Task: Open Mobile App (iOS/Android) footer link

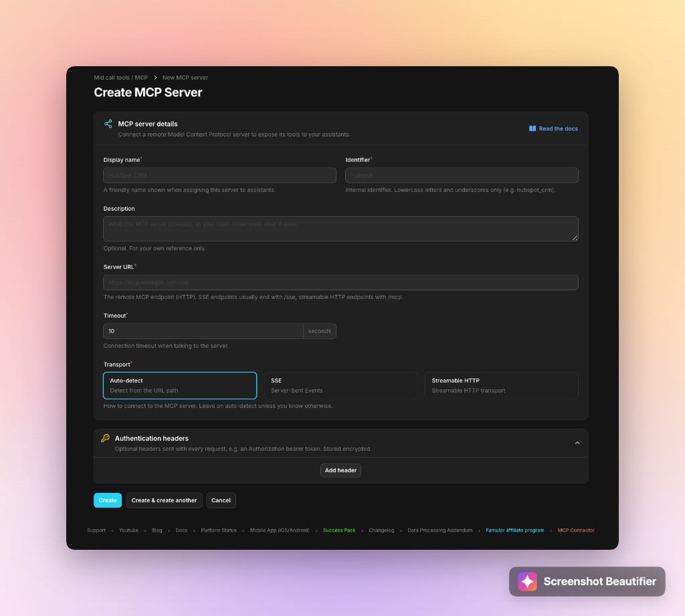Action: [x=280, y=530]
